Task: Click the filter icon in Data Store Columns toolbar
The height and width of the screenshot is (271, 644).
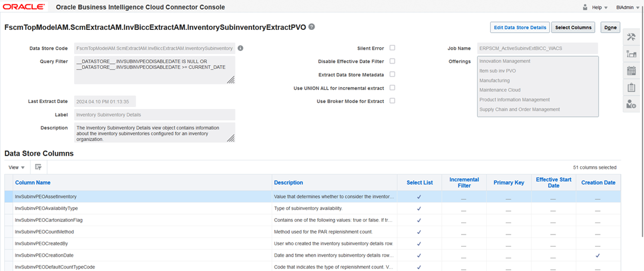Action: pos(38,167)
